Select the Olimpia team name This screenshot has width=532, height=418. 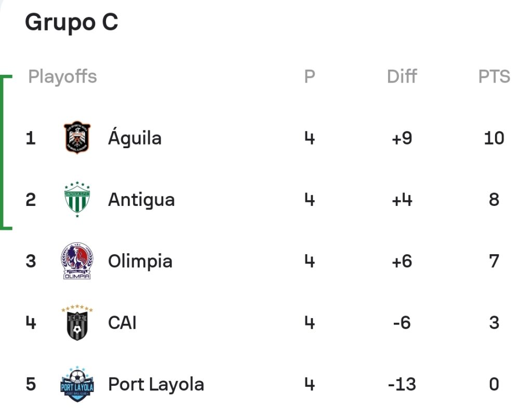(140, 262)
